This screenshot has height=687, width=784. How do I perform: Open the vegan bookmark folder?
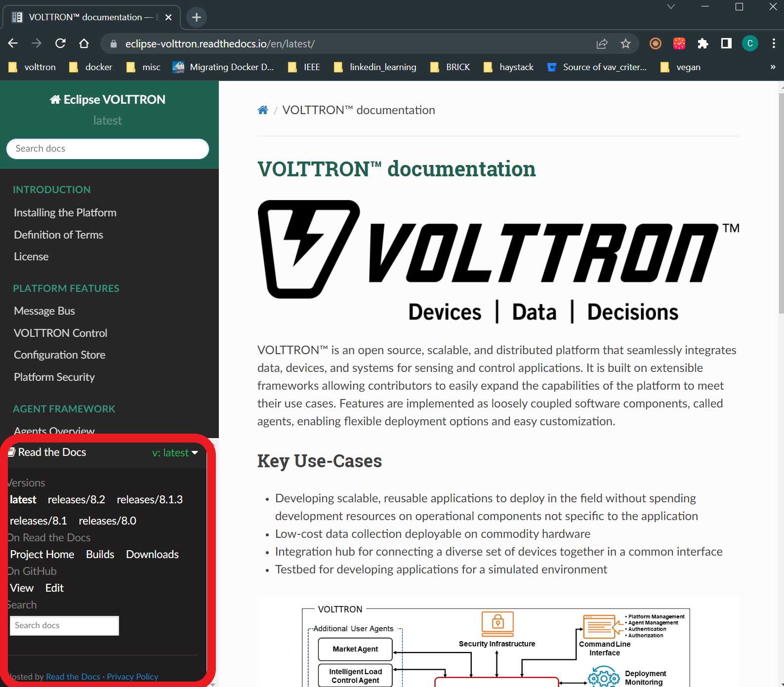coord(681,67)
